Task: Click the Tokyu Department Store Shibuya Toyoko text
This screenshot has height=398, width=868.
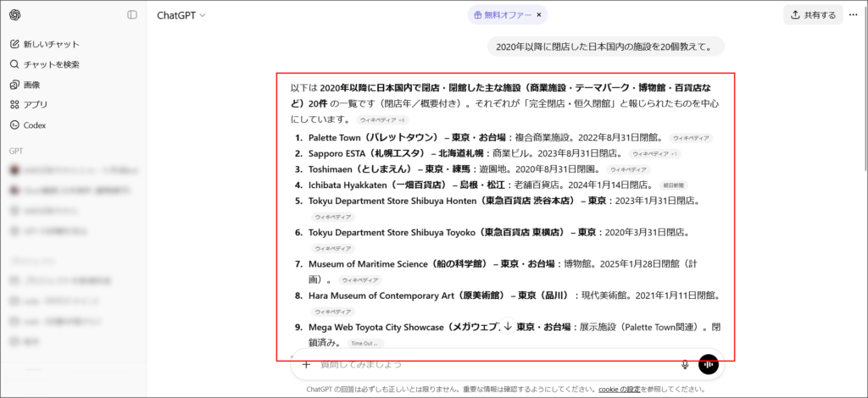Action: coord(392,233)
